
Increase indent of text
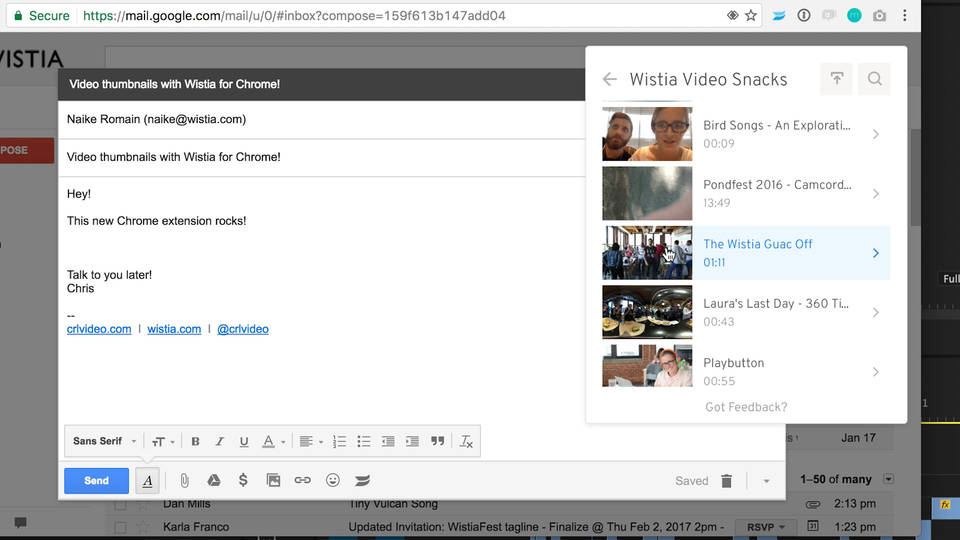point(413,441)
